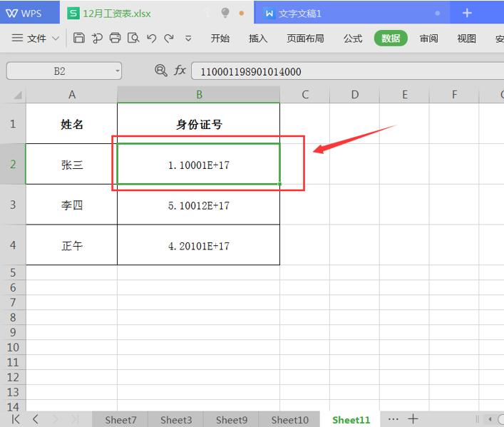The width and height of the screenshot is (504, 427).
Task: Add a new sheet with plus icon
Action: [x=413, y=418]
